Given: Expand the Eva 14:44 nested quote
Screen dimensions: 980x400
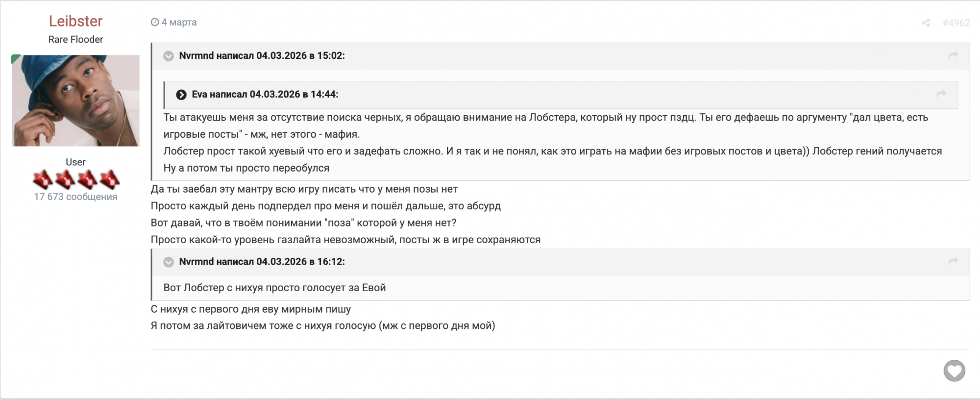Looking at the screenshot, I should (181, 95).
